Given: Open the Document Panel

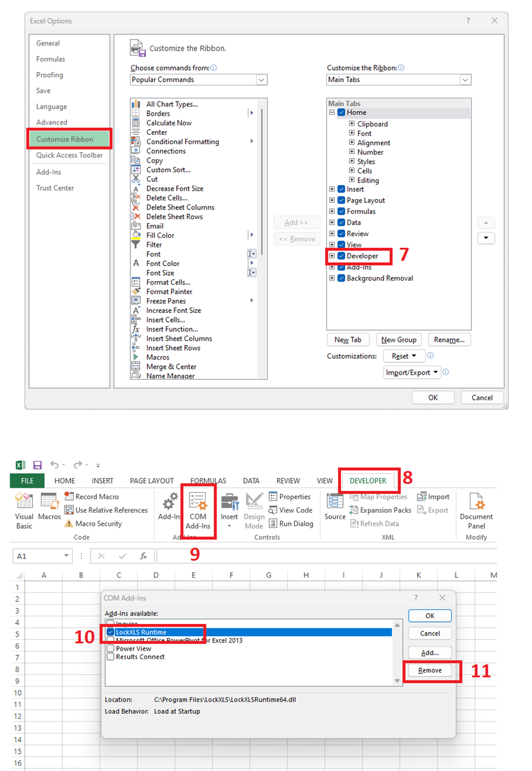Looking at the screenshot, I should point(476,510).
